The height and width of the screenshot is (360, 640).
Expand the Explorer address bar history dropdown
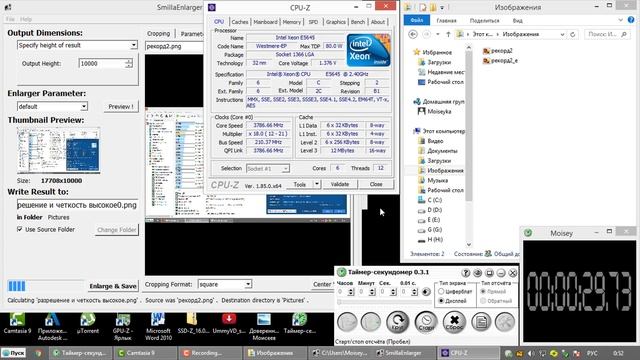tap(562, 34)
